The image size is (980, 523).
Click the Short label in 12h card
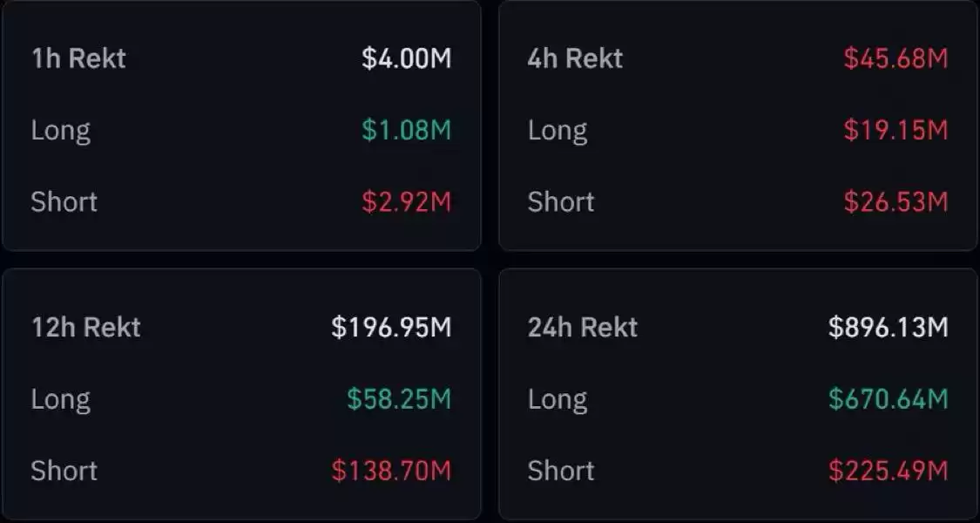[x=64, y=471]
